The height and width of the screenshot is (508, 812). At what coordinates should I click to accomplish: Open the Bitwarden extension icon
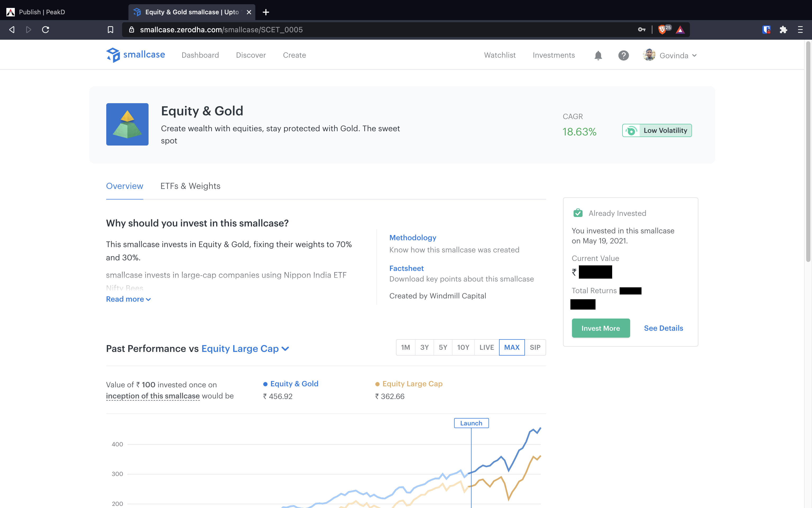coord(766,30)
